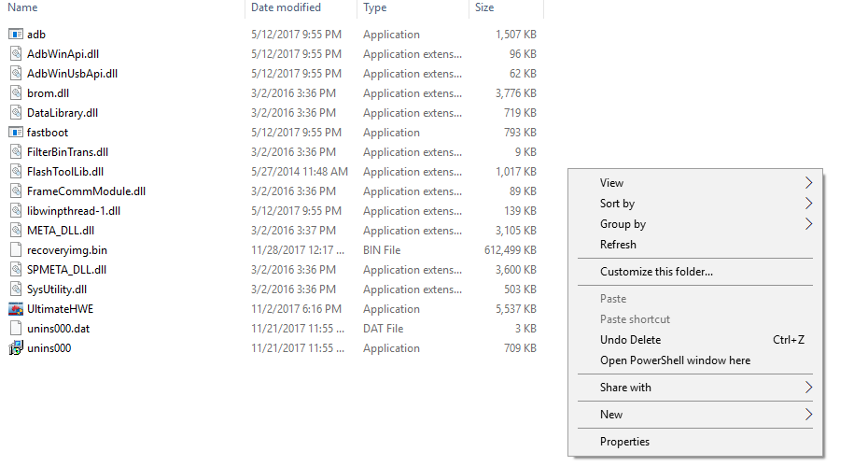Select the UltimateHWE application icon

tap(16, 309)
